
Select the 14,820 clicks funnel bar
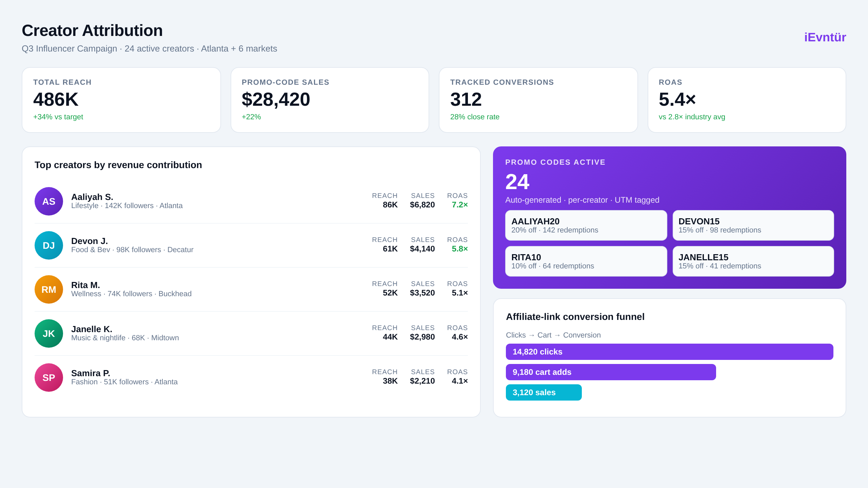[x=669, y=352]
